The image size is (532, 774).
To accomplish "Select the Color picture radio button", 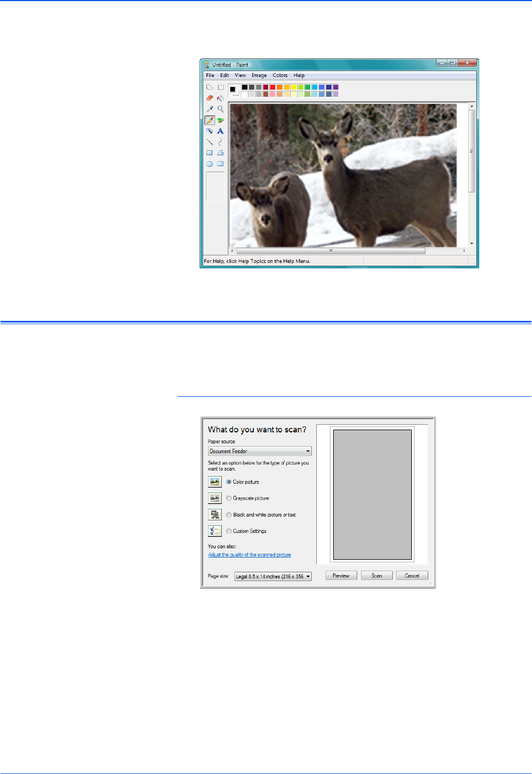I will pos(229,482).
